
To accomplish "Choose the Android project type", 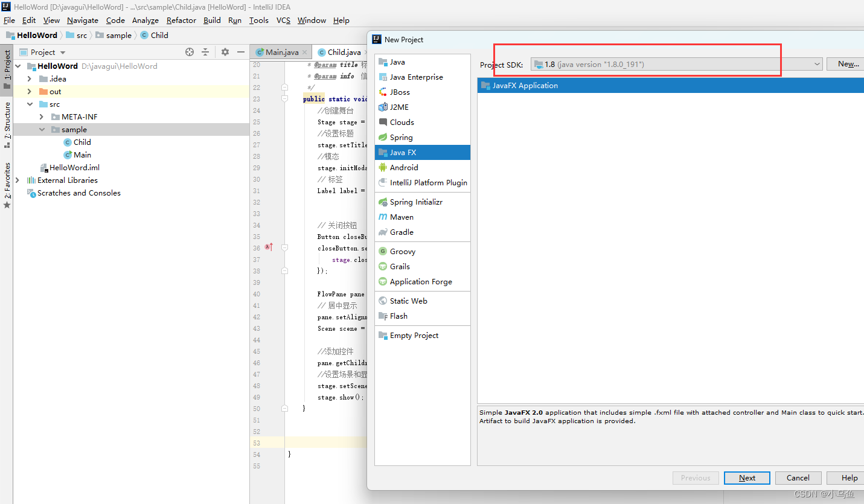I will pyautogui.click(x=422, y=167).
